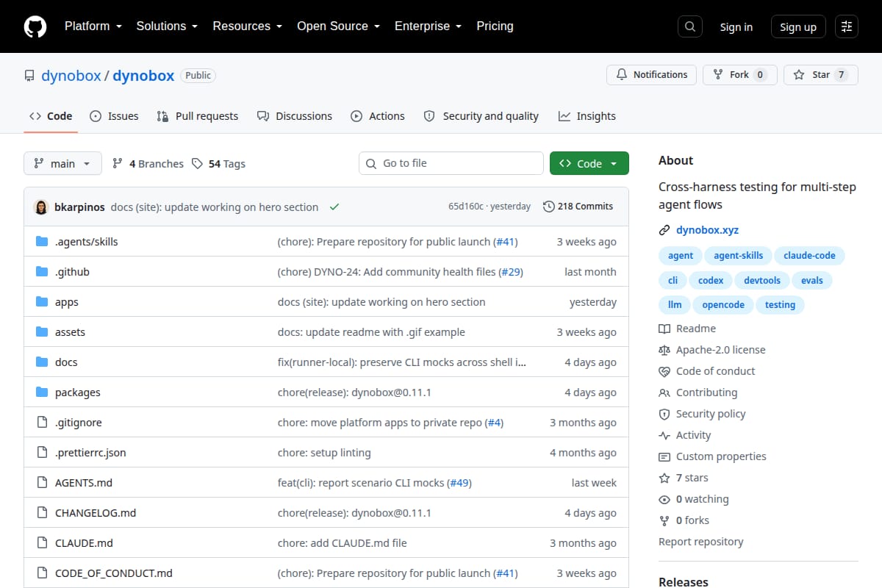Viewport: 882px width, 588px height.
Task: Open the dynobox.xyz website link
Action: [x=707, y=230]
